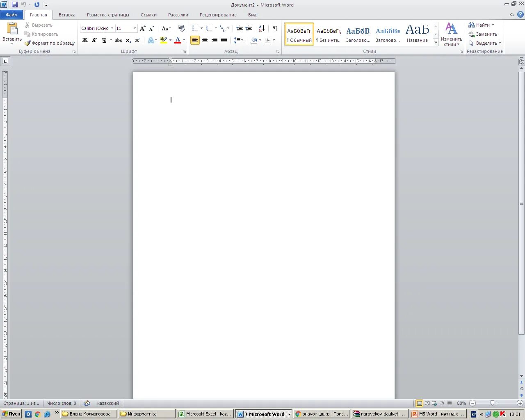Toggle Superscript formatting
The image size is (525, 420).
click(x=138, y=40)
